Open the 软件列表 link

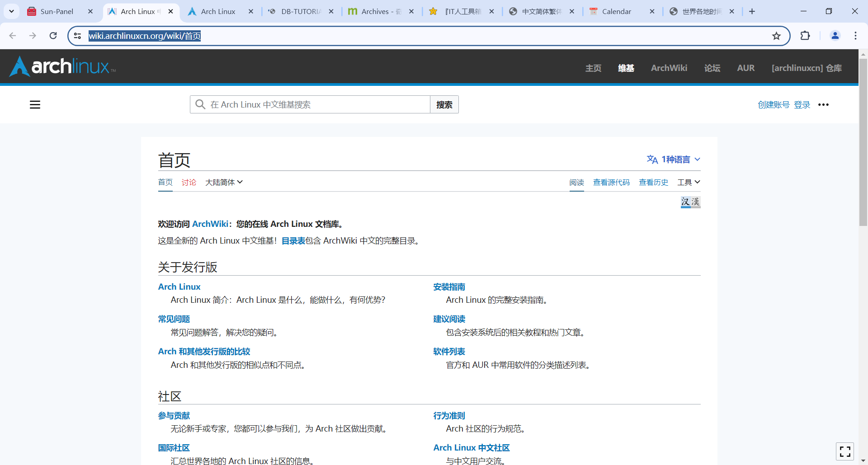point(449,351)
